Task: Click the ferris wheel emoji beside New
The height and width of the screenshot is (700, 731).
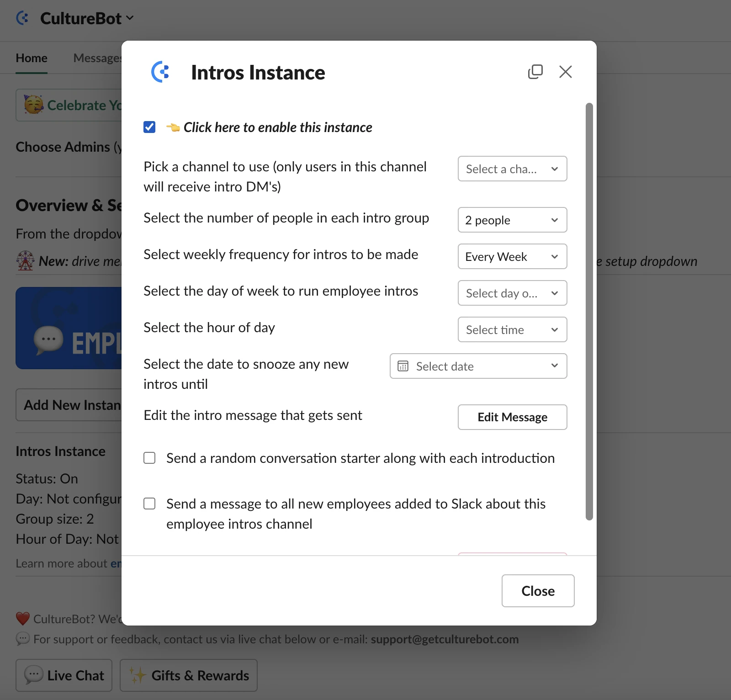Action: 25,261
